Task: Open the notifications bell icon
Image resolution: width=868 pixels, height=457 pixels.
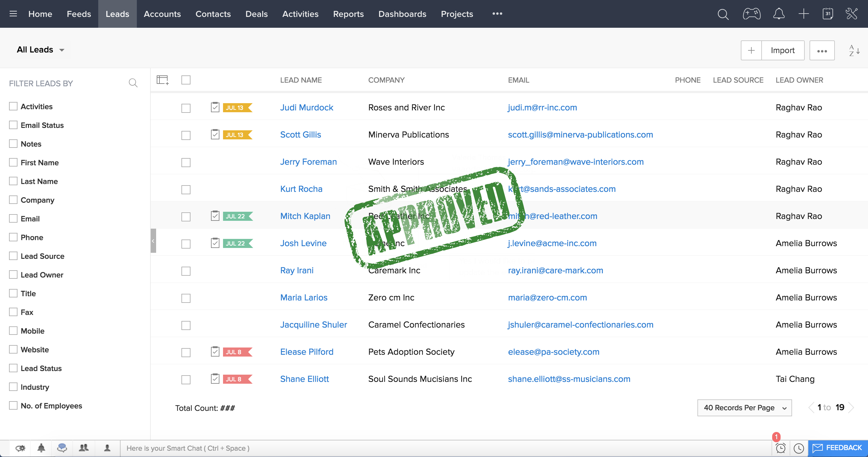Action: pyautogui.click(x=778, y=14)
